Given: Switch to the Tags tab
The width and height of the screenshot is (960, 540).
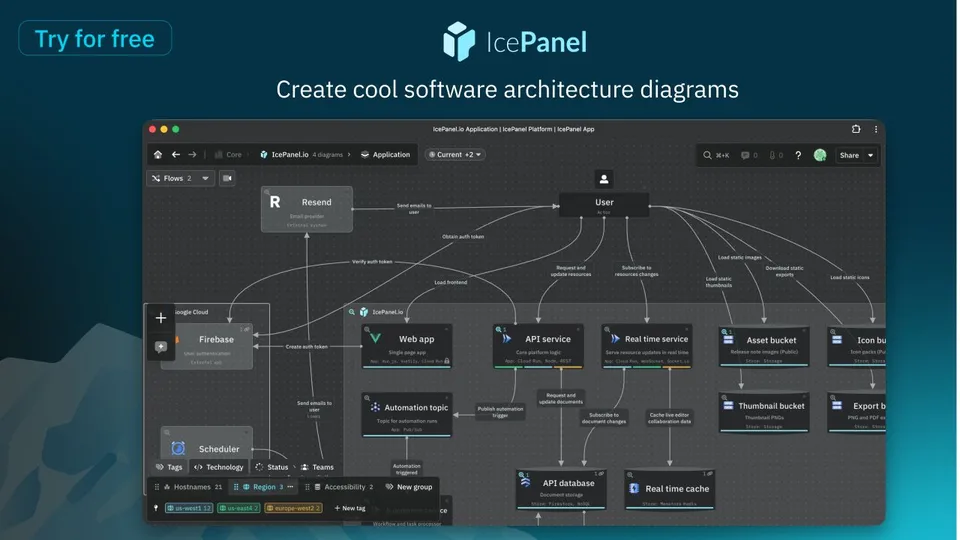Looking at the screenshot, I should click(170, 467).
